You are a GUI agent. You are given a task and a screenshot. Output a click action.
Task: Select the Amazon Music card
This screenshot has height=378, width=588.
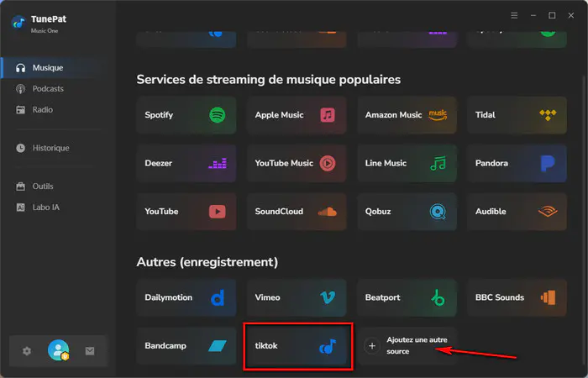407,115
